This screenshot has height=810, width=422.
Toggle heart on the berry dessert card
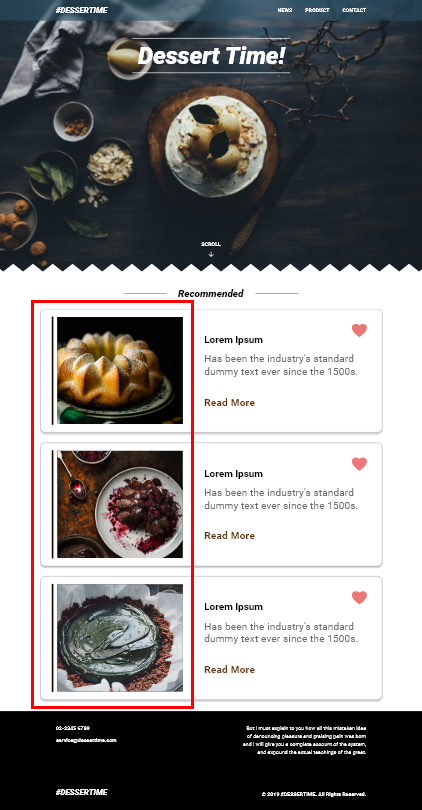360,464
